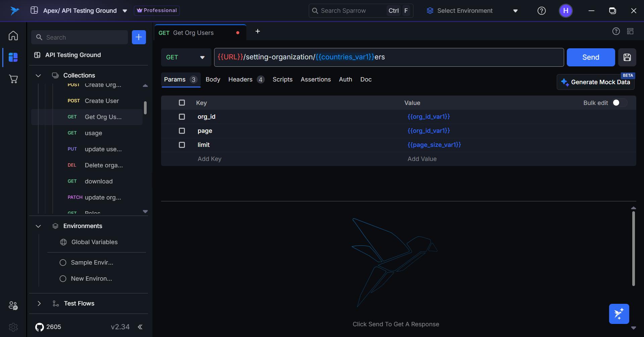Collapse the sidebar with double chevron
Screen dimensions: 644x337
[140, 327]
